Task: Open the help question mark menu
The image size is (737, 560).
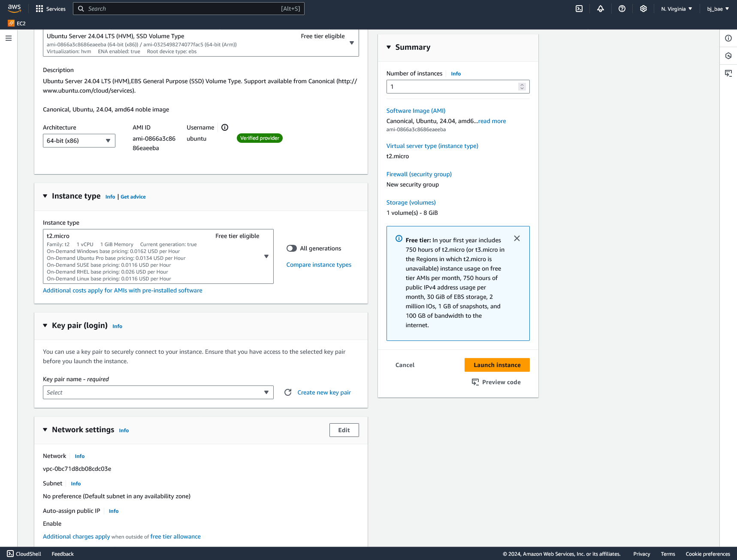Action: click(x=622, y=9)
